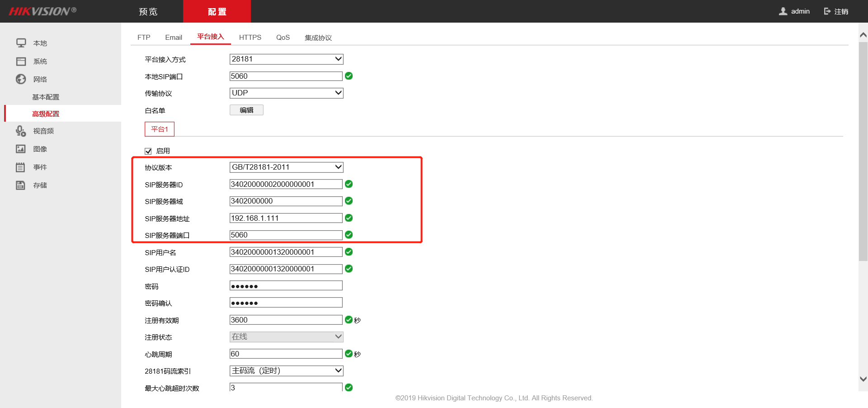The height and width of the screenshot is (408, 868).
Task: Open the 存储 sidebar item
Action: click(40, 185)
